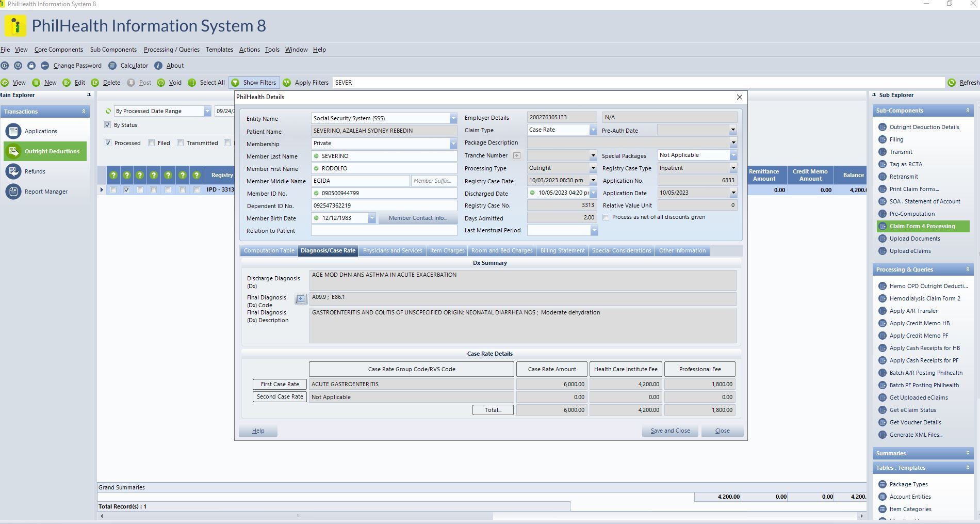
Task: Click Member Contact Info button
Action: 418,218
